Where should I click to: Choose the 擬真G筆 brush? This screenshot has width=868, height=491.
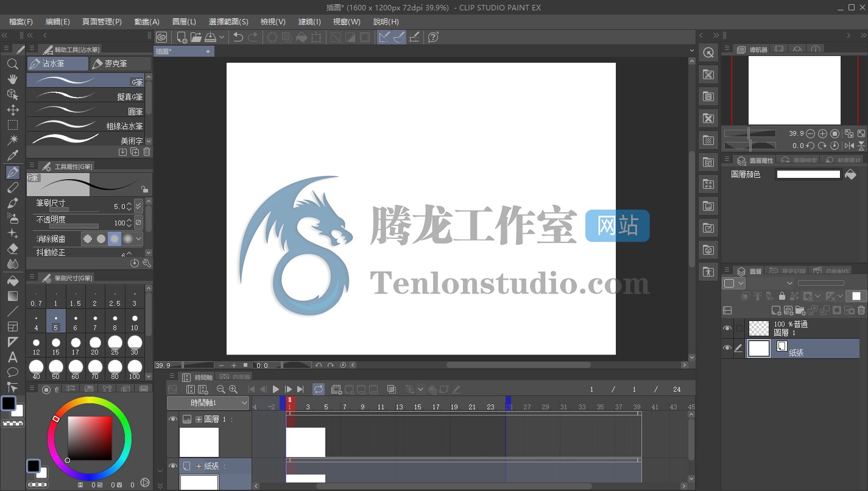coord(85,96)
